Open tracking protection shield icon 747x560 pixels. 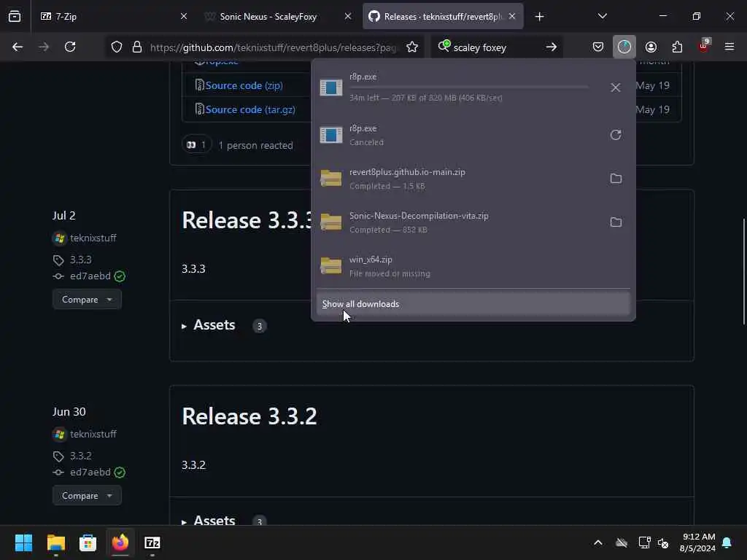pyautogui.click(x=117, y=47)
